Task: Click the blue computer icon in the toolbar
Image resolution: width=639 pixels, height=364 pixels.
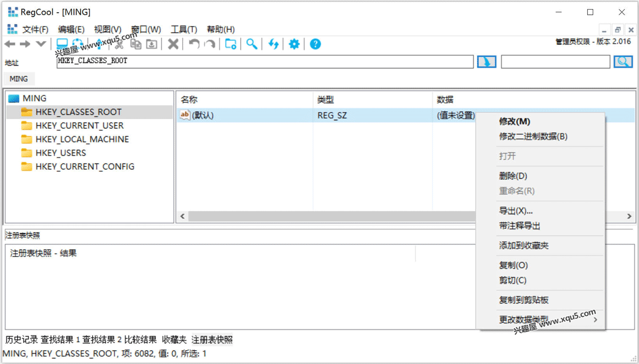Action: (62, 44)
